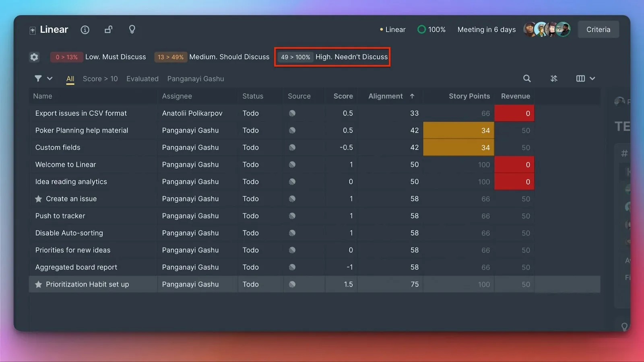Click the red 0 > 13% Low range badge

tap(66, 57)
